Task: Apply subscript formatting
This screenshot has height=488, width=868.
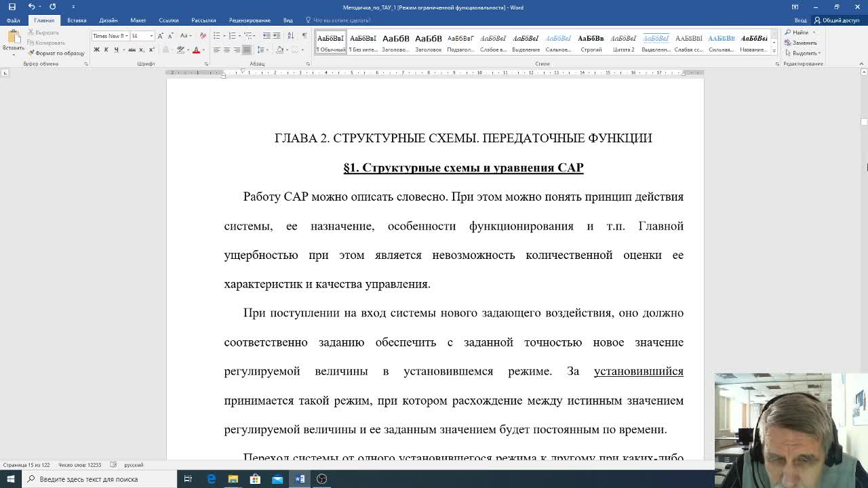Action: click(141, 49)
